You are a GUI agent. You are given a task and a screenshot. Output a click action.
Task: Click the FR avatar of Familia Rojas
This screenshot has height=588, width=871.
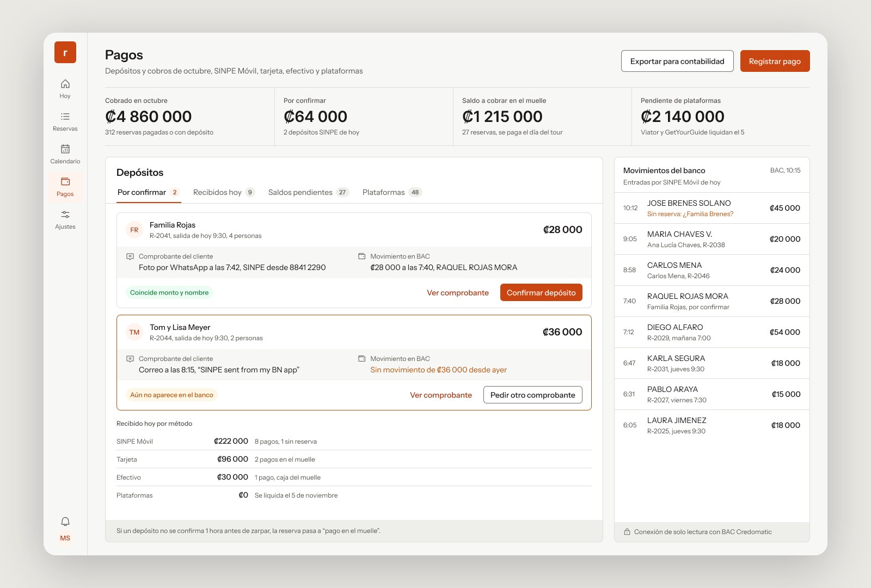point(134,230)
